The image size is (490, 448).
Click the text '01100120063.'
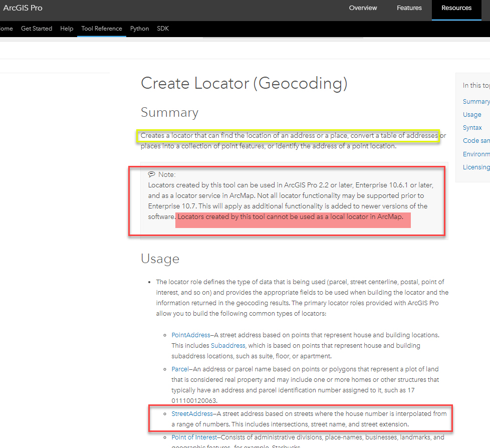(194, 400)
